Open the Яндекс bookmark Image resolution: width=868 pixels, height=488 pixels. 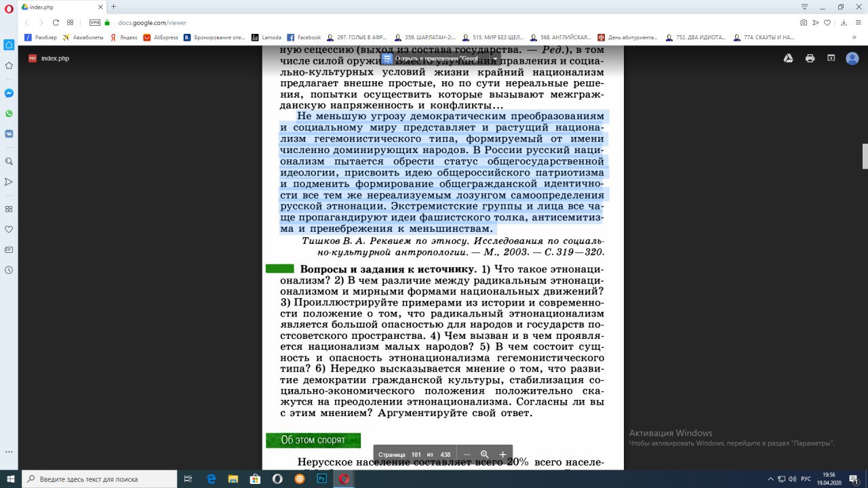click(123, 37)
